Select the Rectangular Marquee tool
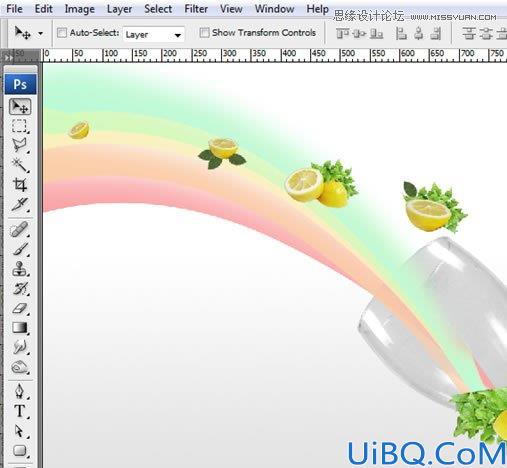Image resolution: width=507 pixels, height=468 pixels. [x=19, y=126]
